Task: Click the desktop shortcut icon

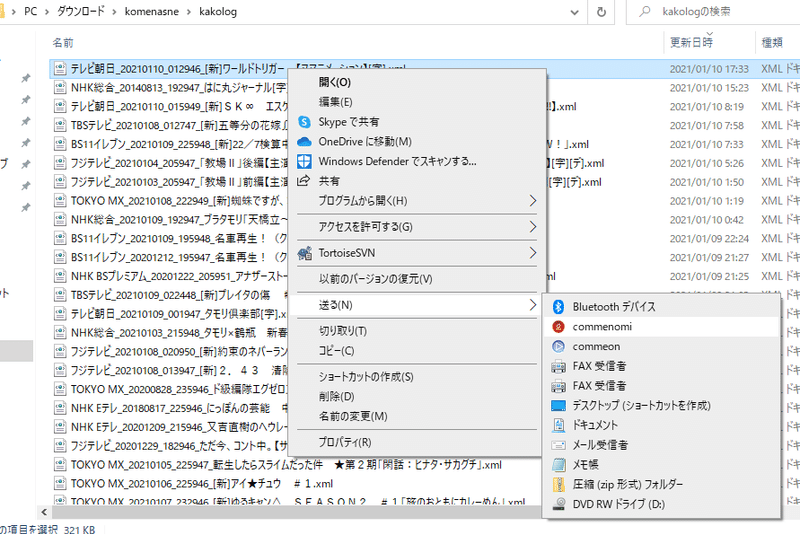Action: click(559, 405)
